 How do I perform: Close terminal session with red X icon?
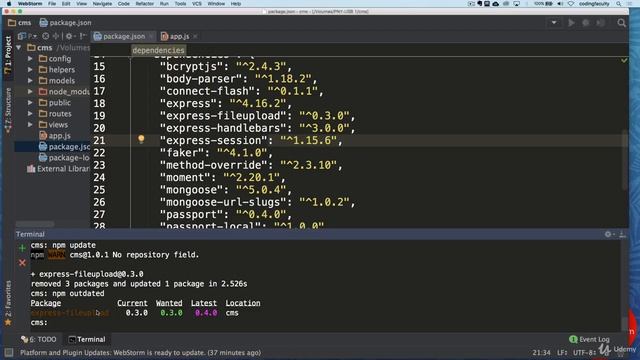(x=22, y=263)
